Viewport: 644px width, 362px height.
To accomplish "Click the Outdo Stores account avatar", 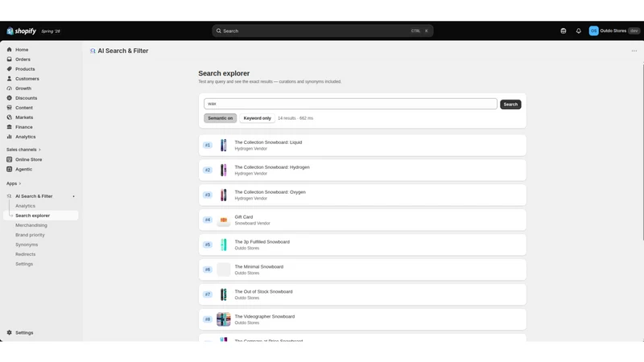I will [593, 31].
